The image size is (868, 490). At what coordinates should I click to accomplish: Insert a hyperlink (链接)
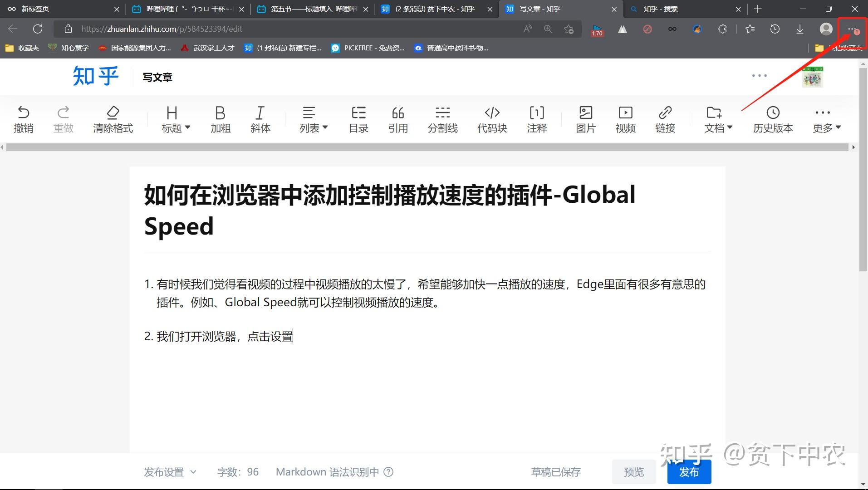click(x=666, y=119)
